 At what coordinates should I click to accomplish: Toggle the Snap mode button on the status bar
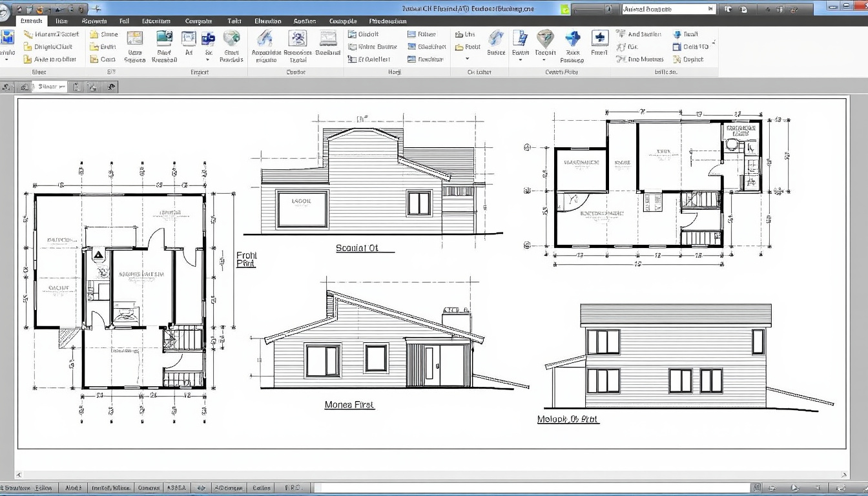tap(73, 488)
